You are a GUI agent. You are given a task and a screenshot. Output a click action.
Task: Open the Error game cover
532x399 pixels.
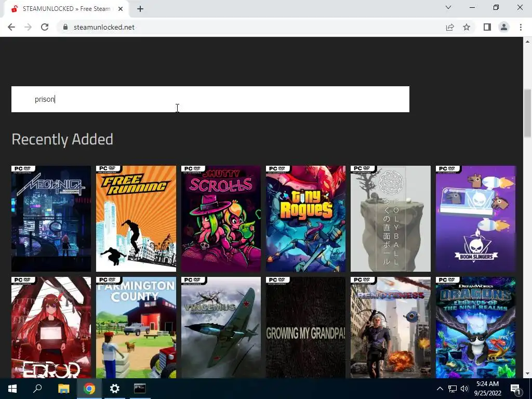[51, 327]
